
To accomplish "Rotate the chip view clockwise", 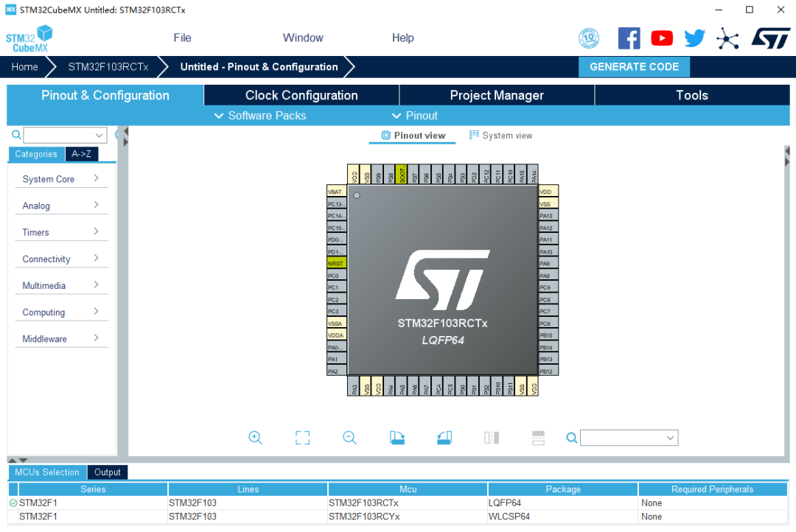I will 397,438.
